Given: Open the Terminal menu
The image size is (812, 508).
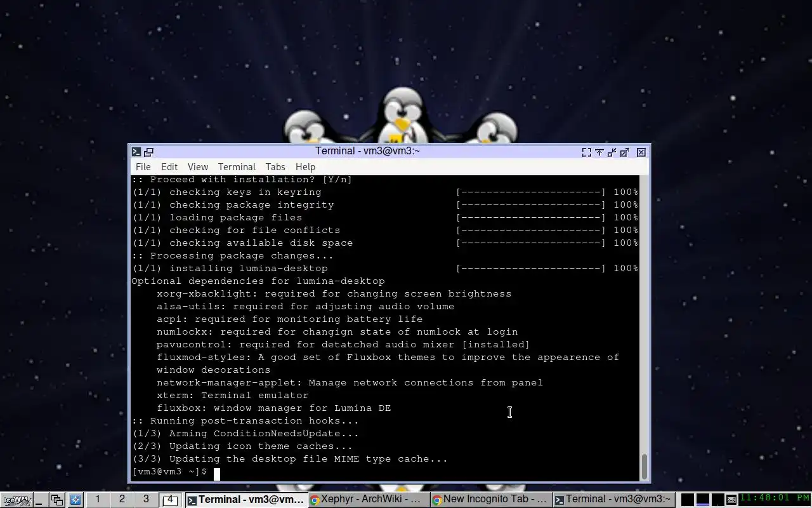Looking at the screenshot, I should point(237,167).
